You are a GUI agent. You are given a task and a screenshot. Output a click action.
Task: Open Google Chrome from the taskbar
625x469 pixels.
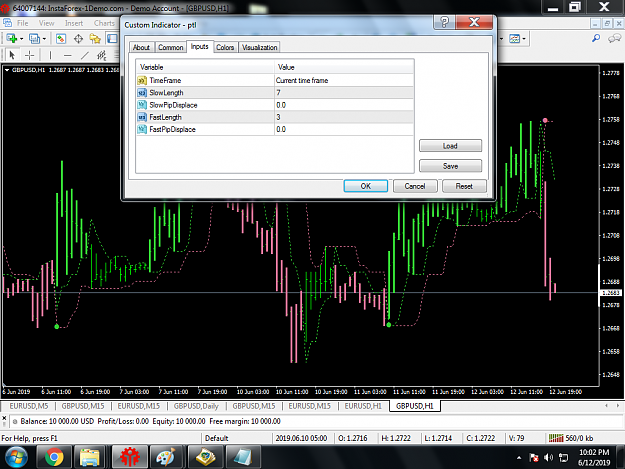53,457
